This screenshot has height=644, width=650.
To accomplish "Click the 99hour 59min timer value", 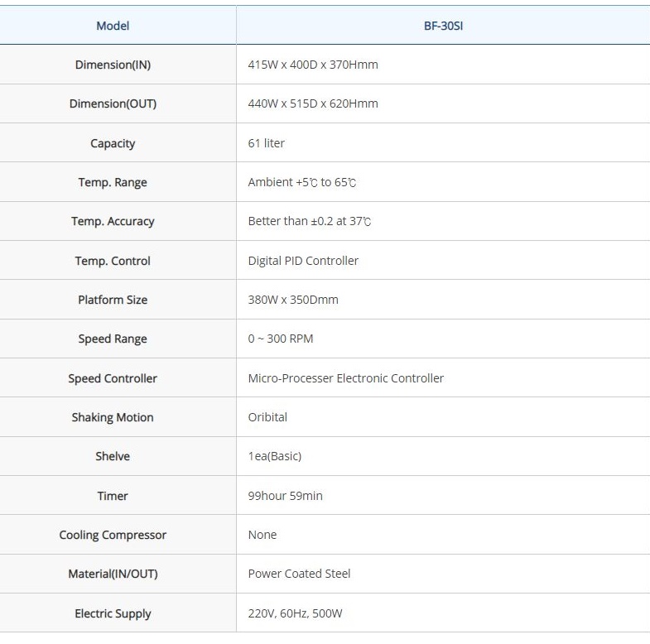I will click(x=286, y=496).
